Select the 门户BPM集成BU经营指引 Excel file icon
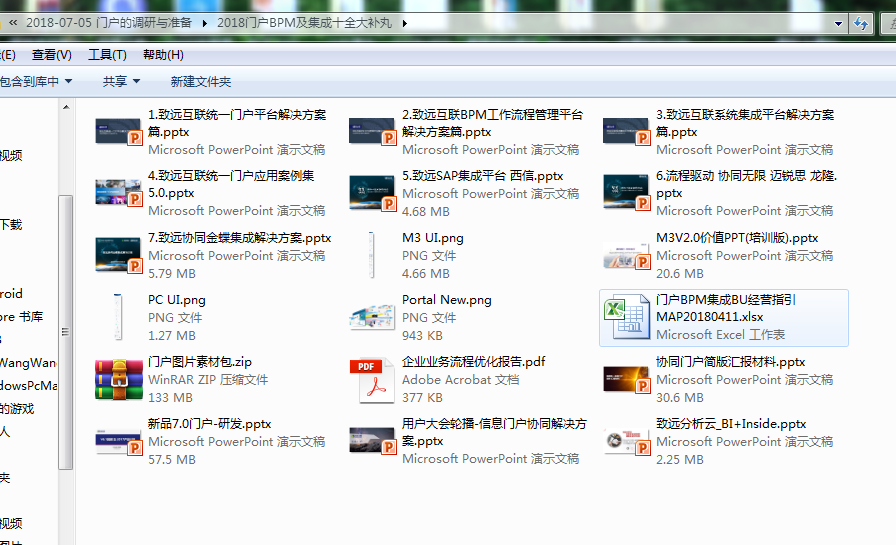Image resolution: width=896 pixels, height=545 pixels. coord(626,317)
